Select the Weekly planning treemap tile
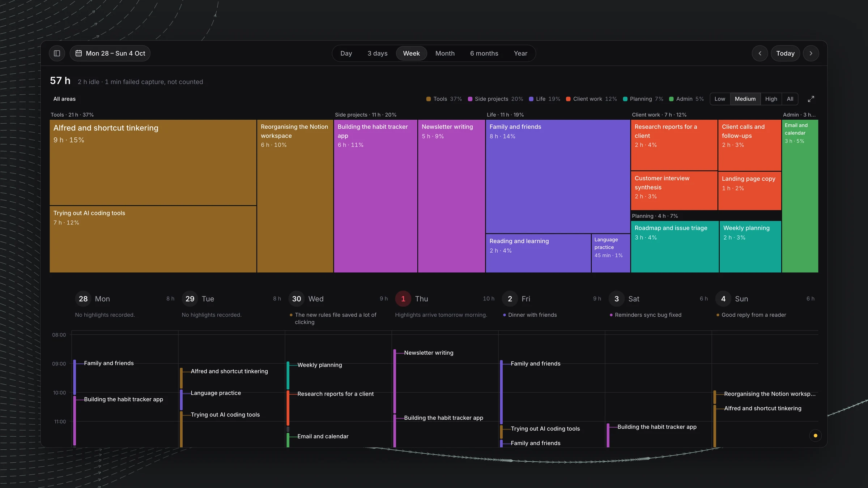This screenshot has height=488, width=868. [x=750, y=247]
